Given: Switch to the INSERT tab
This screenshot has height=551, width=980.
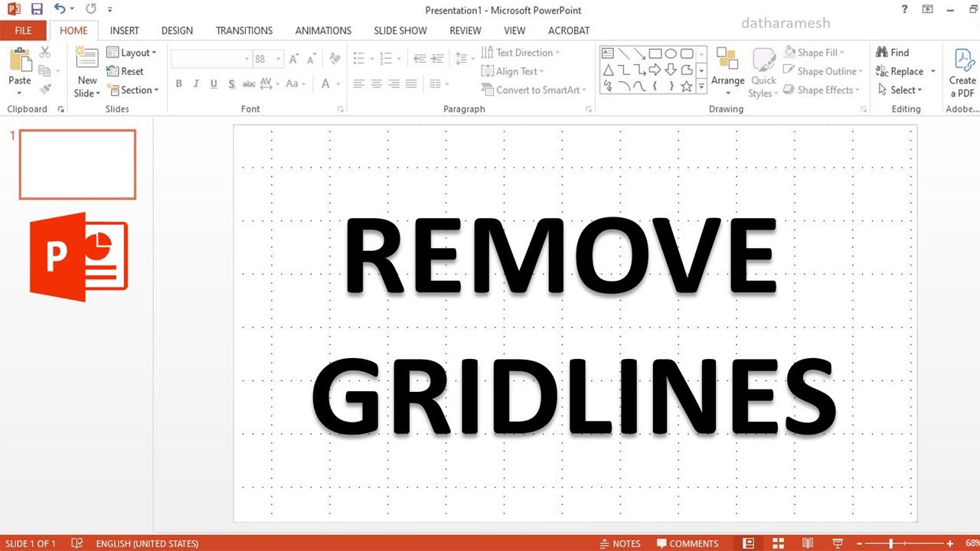Looking at the screenshot, I should pos(125,31).
